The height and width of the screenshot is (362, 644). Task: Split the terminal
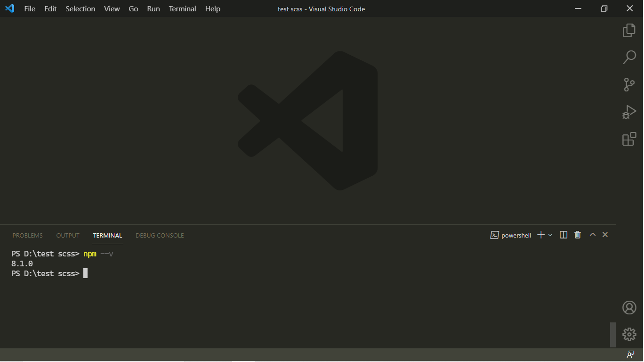click(563, 235)
